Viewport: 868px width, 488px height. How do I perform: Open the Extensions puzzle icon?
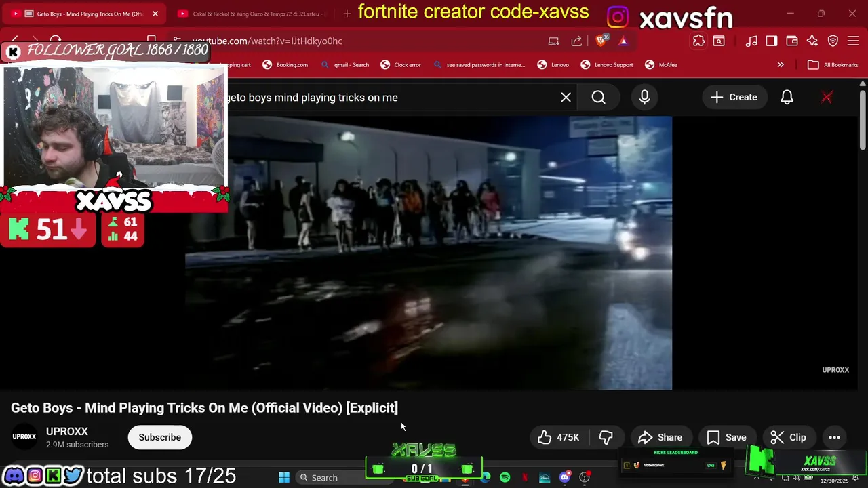tap(698, 41)
